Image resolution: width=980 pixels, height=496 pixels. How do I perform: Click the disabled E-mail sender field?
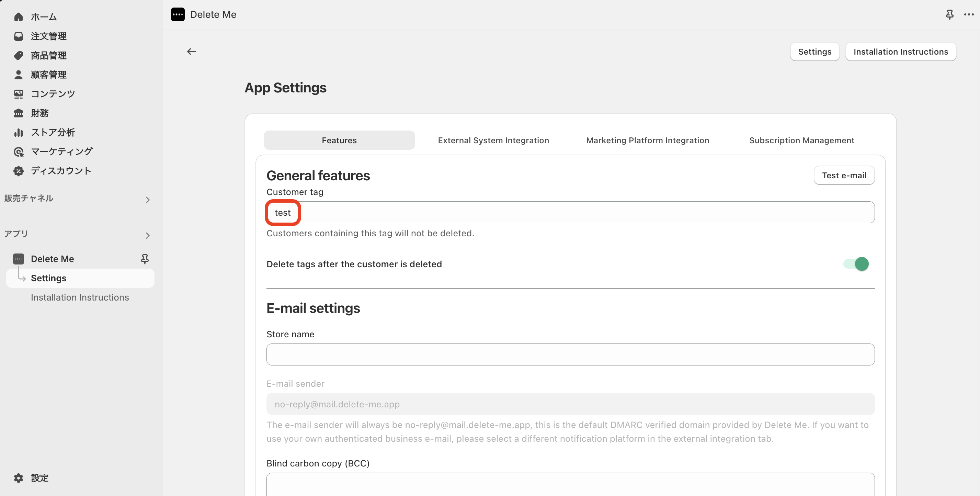570,404
